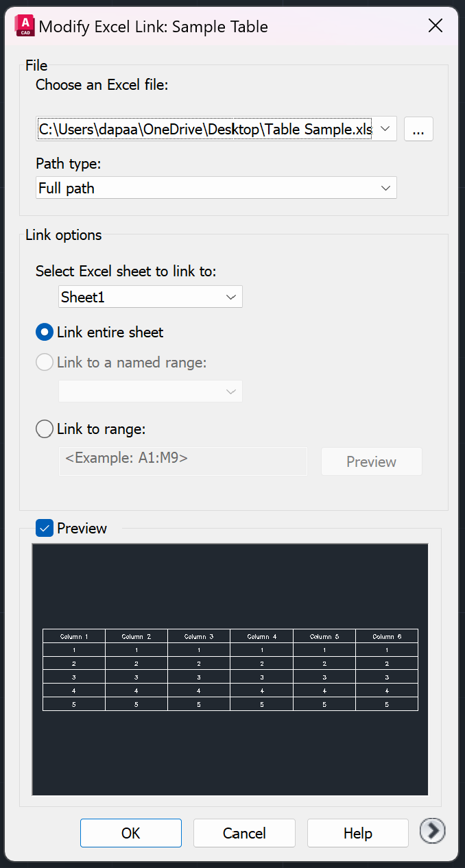Select the Link to range radio button
Viewport: 465px width, 868px height.
(x=45, y=429)
